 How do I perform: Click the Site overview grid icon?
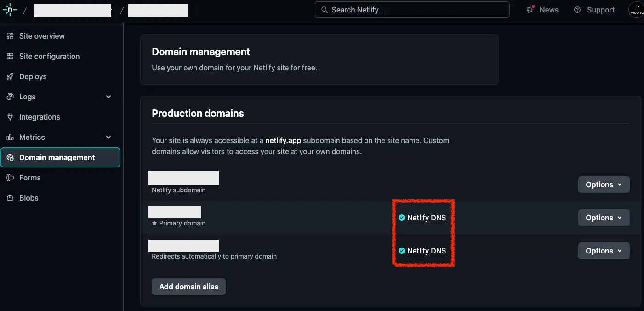tap(10, 36)
